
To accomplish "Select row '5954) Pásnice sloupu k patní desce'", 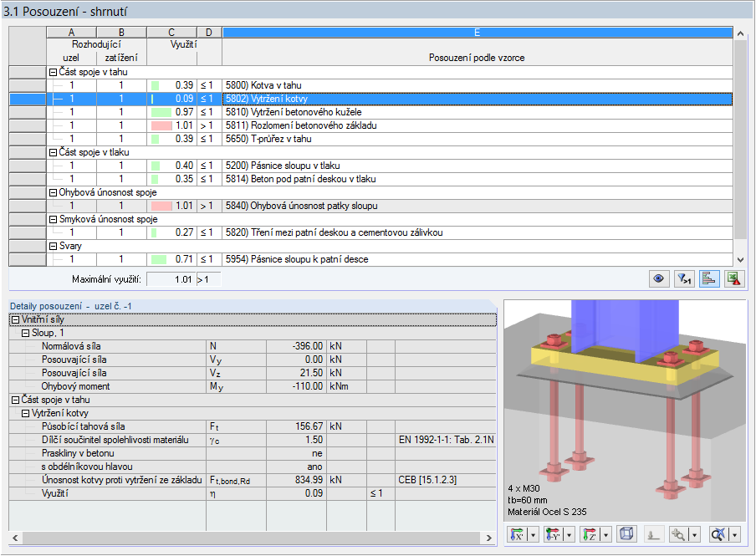I will (390, 259).
